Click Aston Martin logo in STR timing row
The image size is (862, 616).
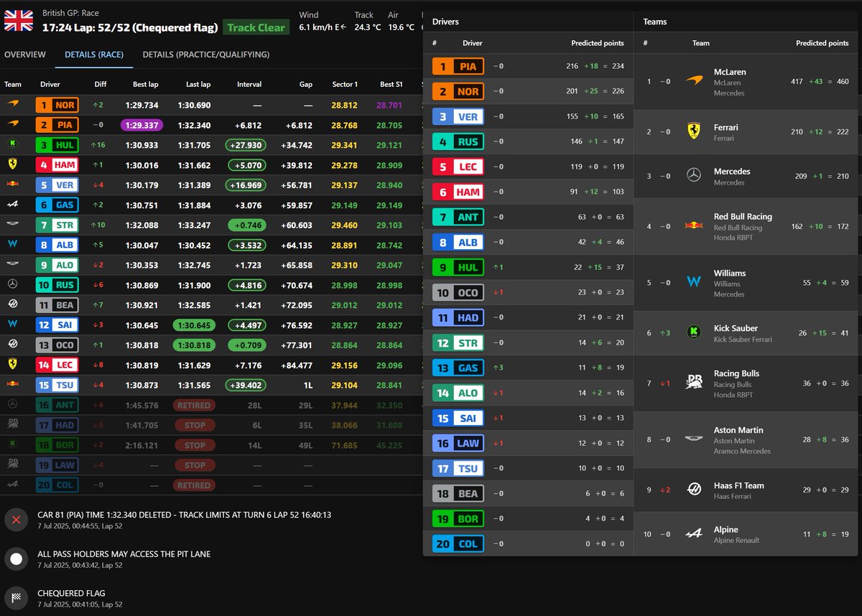(13, 225)
